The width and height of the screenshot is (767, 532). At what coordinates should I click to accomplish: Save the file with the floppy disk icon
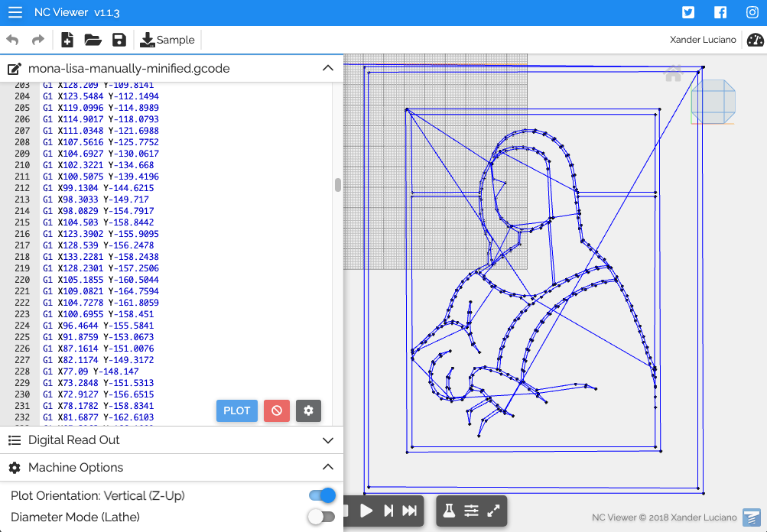pos(119,40)
